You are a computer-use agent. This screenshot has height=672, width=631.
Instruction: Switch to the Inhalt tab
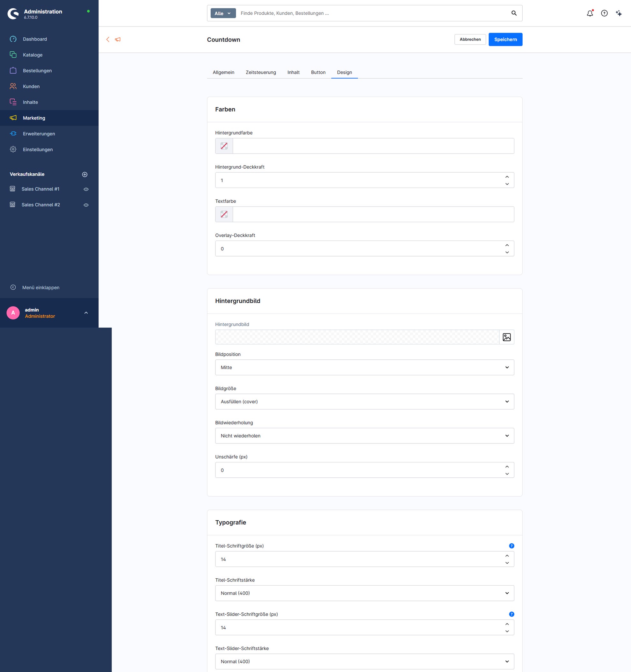tap(293, 72)
